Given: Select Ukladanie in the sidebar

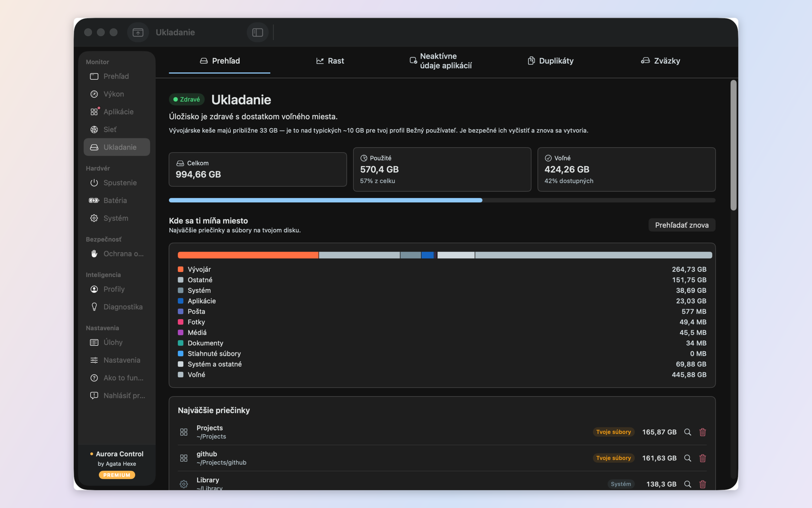Looking at the screenshot, I should 117,147.
